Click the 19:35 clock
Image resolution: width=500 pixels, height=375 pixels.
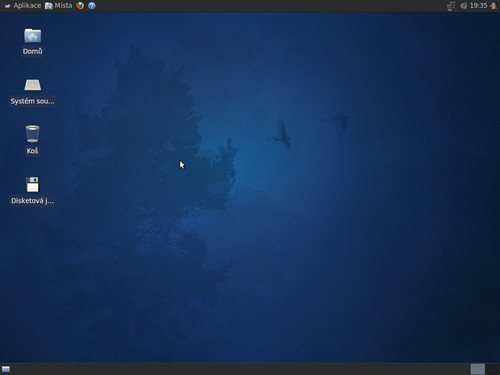(x=478, y=6)
